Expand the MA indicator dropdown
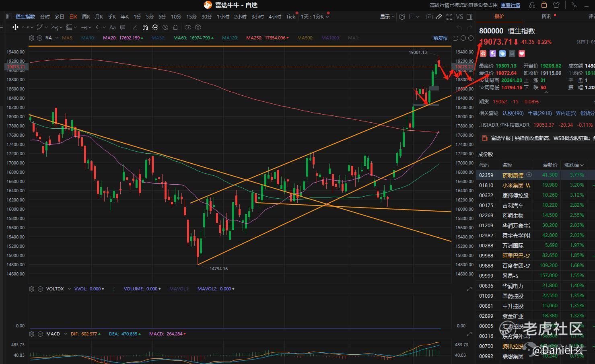595x364 pixels. (x=57, y=38)
